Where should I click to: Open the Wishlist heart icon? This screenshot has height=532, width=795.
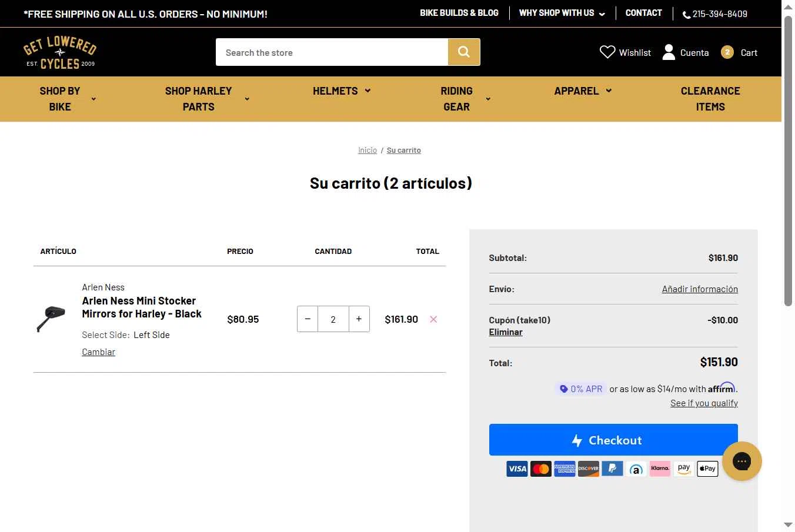[607, 52]
